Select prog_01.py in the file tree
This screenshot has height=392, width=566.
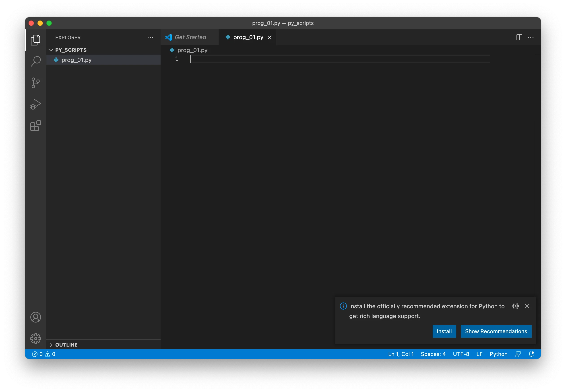coord(76,60)
